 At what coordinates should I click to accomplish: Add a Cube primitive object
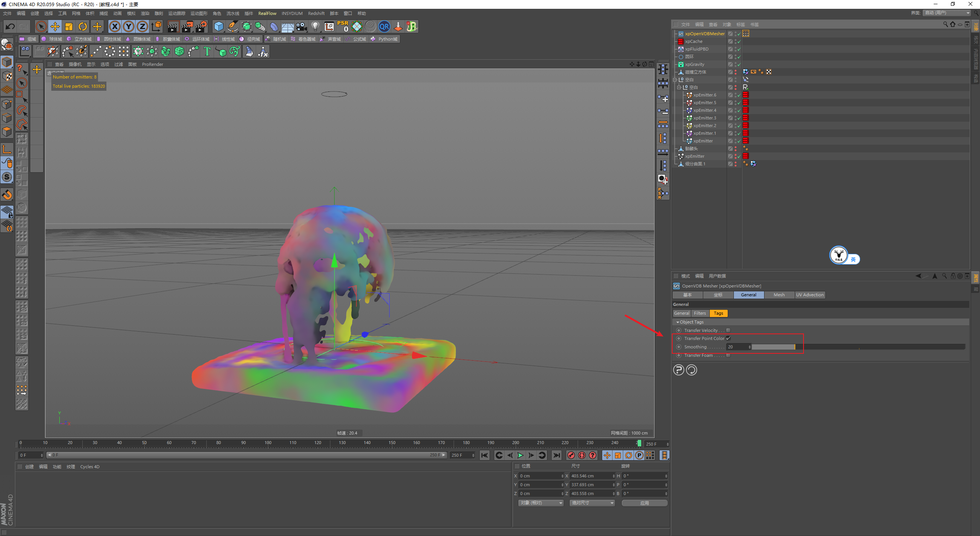click(x=219, y=26)
